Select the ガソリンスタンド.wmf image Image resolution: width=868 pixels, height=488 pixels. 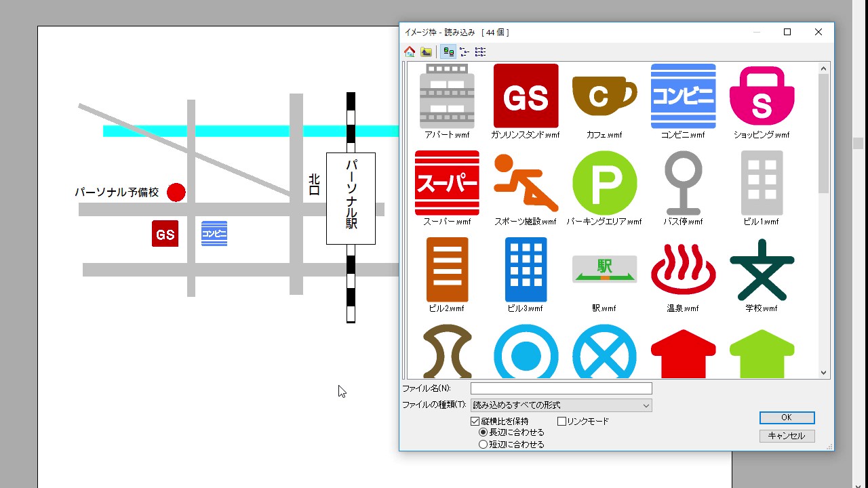tap(526, 96)
